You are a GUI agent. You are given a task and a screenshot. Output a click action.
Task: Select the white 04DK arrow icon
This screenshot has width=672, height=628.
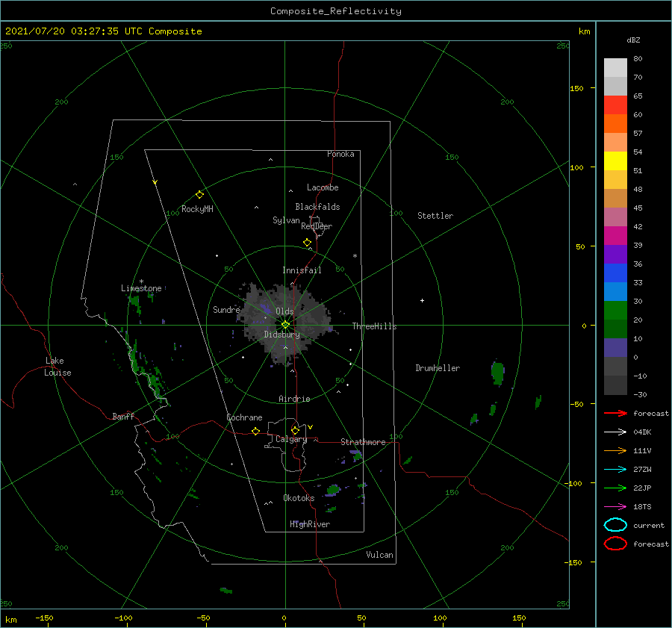[615, 432]
